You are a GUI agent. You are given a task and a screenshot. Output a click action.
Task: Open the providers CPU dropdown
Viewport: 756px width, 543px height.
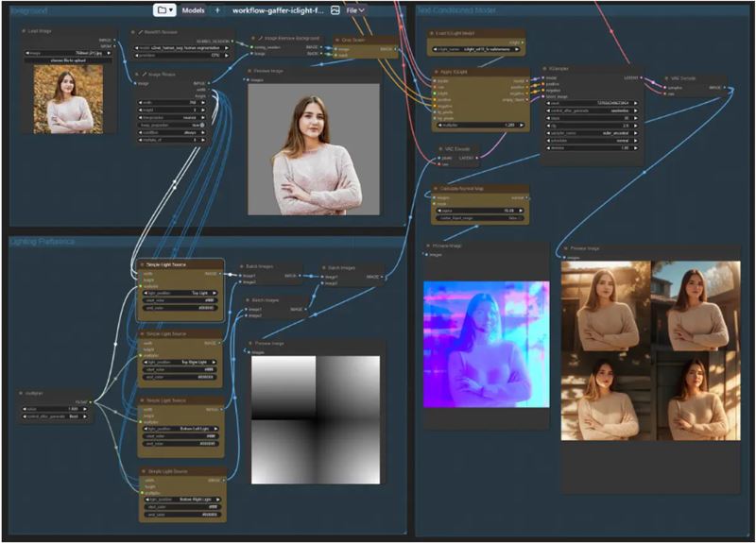(x=181, y=56)
